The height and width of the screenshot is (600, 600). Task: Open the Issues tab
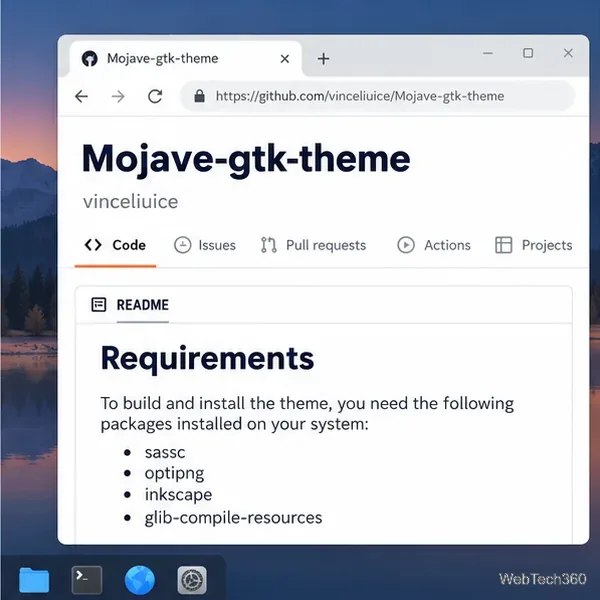coord(205,245)
